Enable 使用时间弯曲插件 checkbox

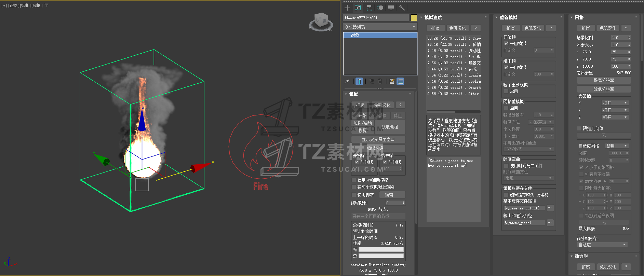pos(506,166)
